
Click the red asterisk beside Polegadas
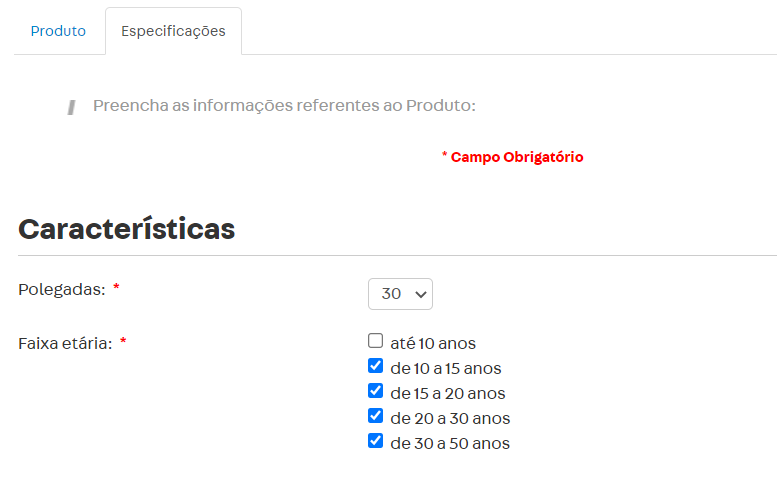coord(116,288)
